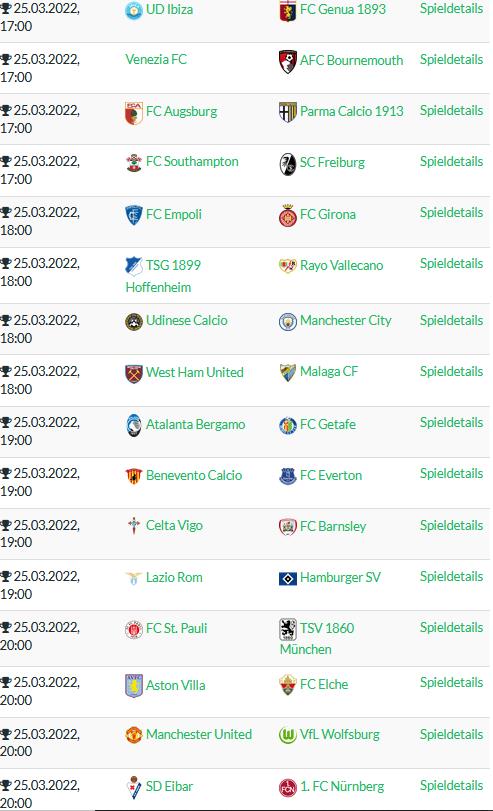
Task: Open the Rayo Vallecano team page
Action: click(x=341, y=266)
